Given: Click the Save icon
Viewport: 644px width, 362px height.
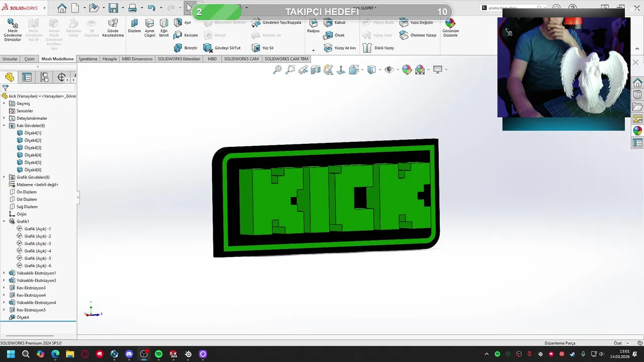Looking at the screenshot, I should pos(113,8).
